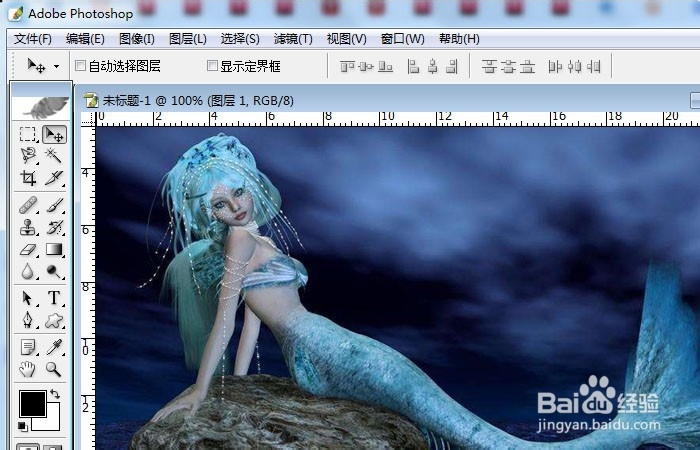
Task: Select the Zoom magnifier tool
Action: coord(54,369)
